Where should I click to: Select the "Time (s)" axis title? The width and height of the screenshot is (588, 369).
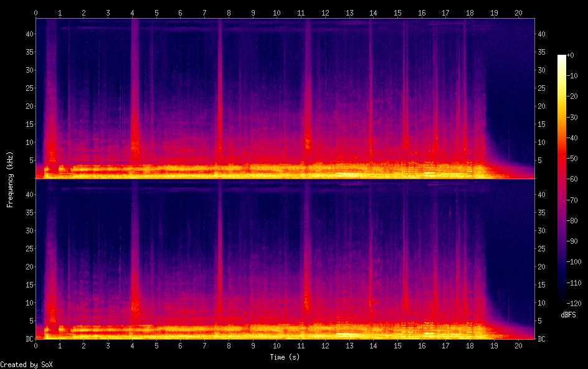[x=285, y=357]
